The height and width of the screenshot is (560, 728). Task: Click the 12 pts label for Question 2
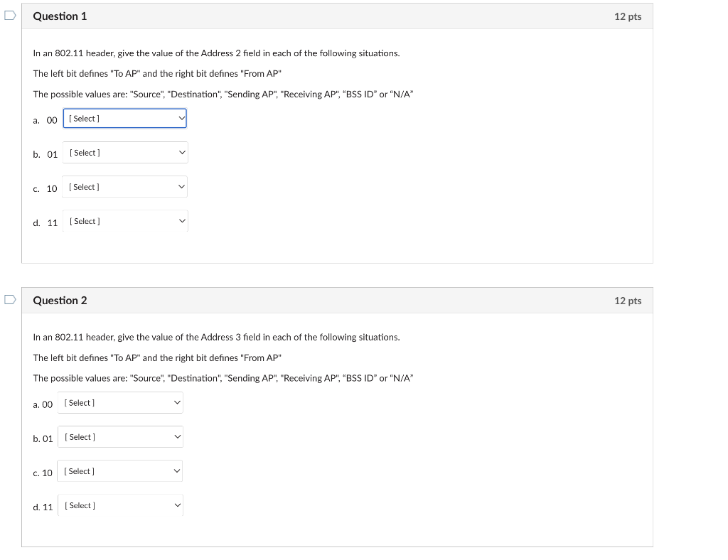pos(627,300)
